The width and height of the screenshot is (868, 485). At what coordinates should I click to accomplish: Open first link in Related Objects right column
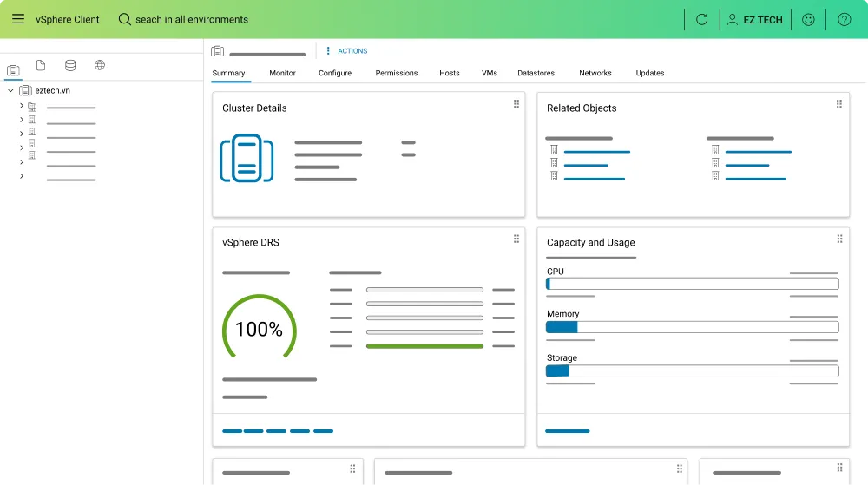759,152
